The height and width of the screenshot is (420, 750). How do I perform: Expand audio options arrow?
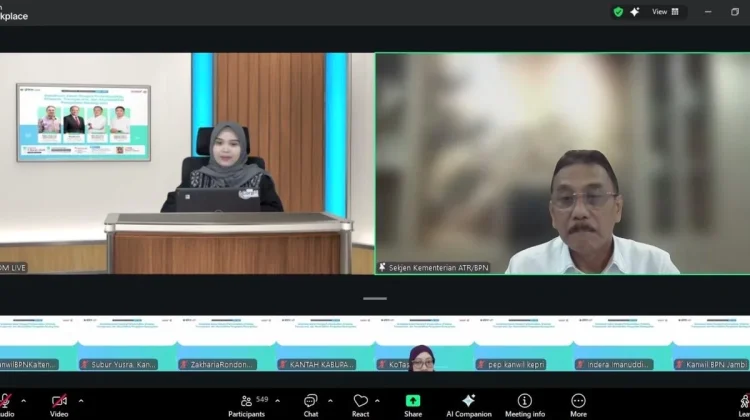coord(23,400)
